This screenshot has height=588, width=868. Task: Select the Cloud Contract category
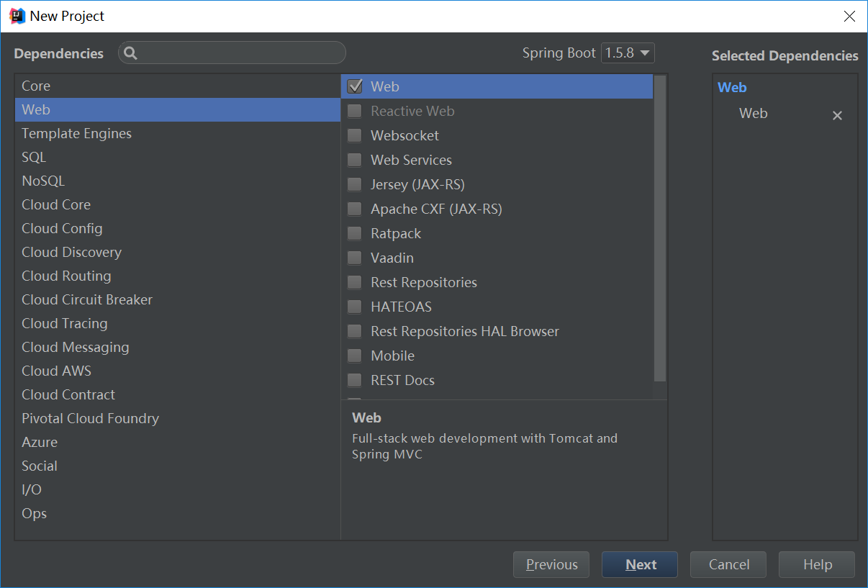(x=177, y=394)
